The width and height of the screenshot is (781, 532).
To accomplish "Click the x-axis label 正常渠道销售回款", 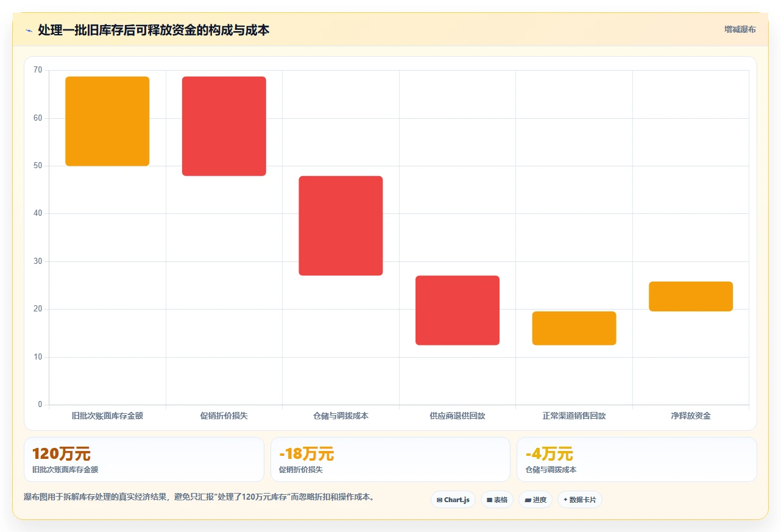I will [x=574, y=416].
